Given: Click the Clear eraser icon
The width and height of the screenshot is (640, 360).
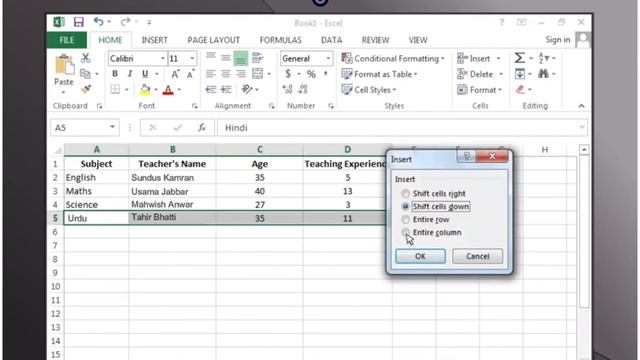Looking at the screenshot, I should pyautogui.click(x=520, y=89).
